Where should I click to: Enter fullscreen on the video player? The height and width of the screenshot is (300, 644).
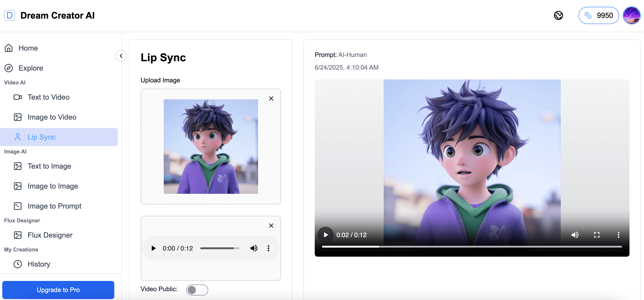(x=597, y=235)
